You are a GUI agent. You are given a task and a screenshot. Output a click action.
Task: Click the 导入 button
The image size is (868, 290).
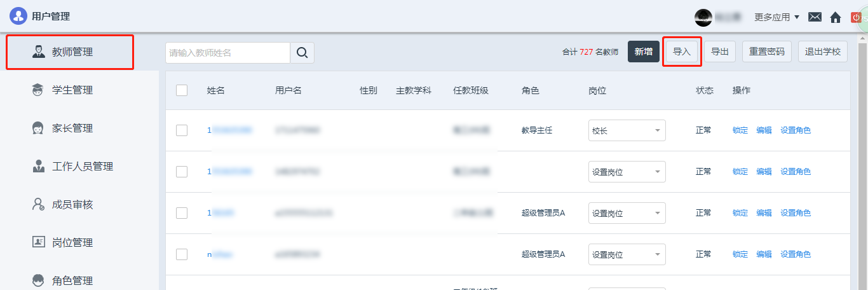682,52
